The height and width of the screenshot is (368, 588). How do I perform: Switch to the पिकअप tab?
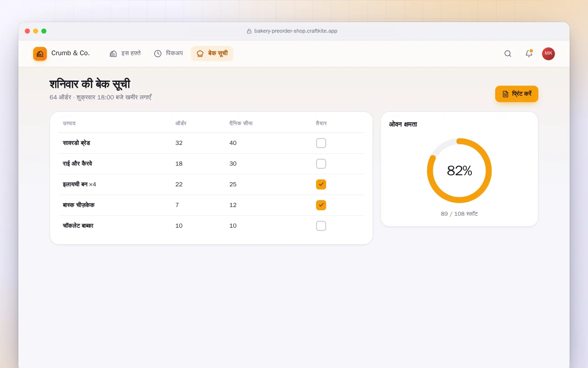click(x=168, y=53)
